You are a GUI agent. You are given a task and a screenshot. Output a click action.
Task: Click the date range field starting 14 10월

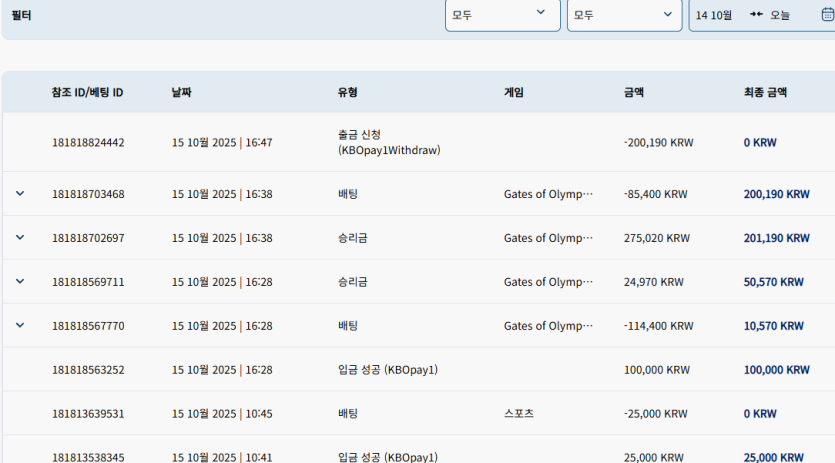762,15
